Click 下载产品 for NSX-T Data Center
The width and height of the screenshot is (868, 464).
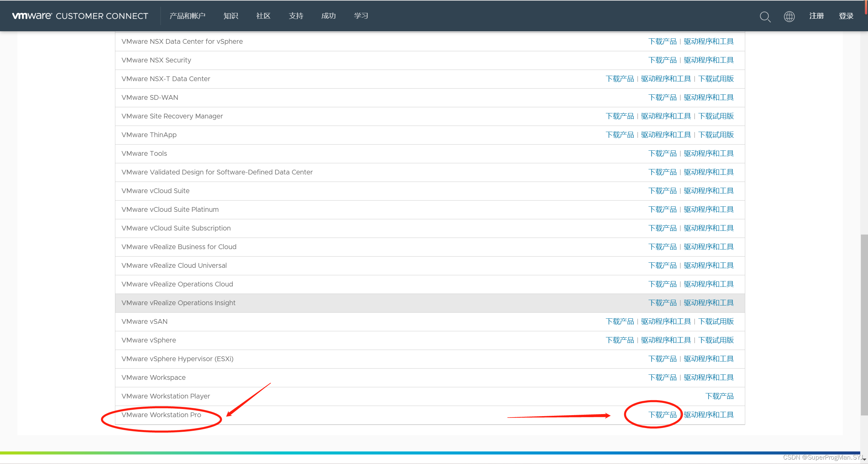tap(620, 79)
